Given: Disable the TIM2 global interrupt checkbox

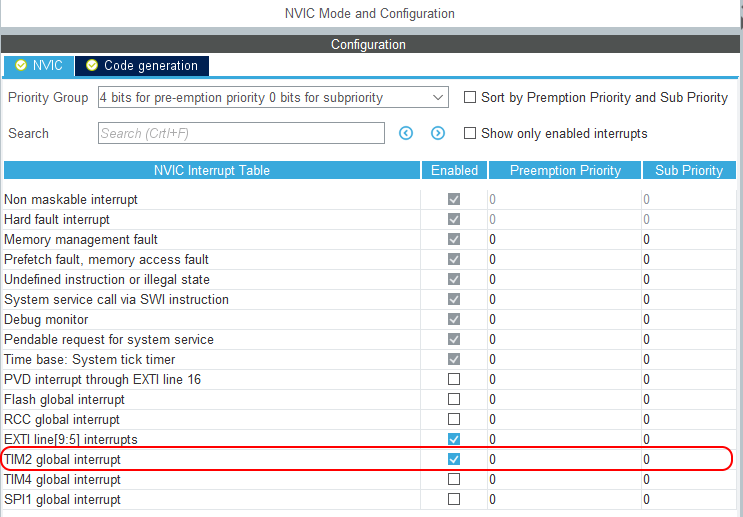Looking at the screenshot, I should [454, 459].
